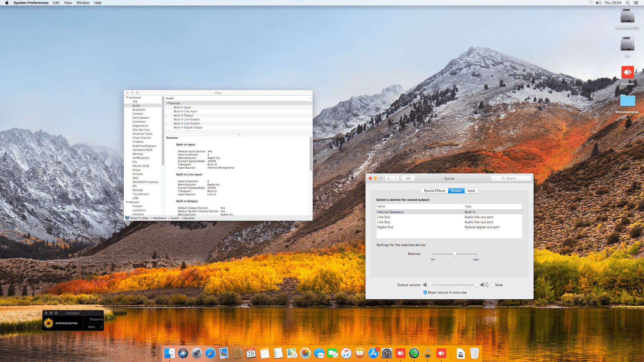Select USB in Hardware sidebar
This screenshot has width=644, height=362.
(x=135, y=198)
